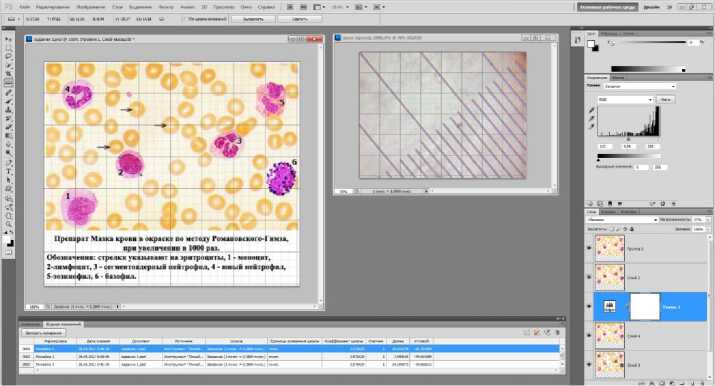Screen dimensions: 715x386
Task: Toggle the eye icon of the bottom visible layer
Action: (x=589, y=365)
